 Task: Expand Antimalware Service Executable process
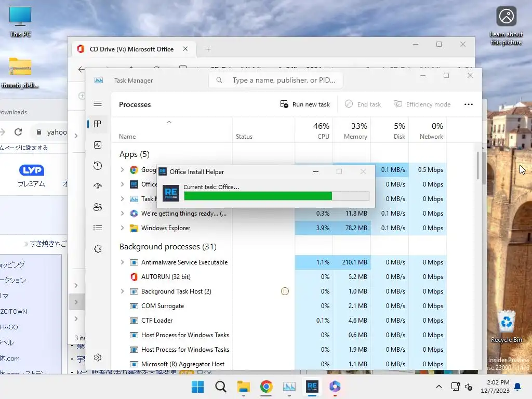123,262
